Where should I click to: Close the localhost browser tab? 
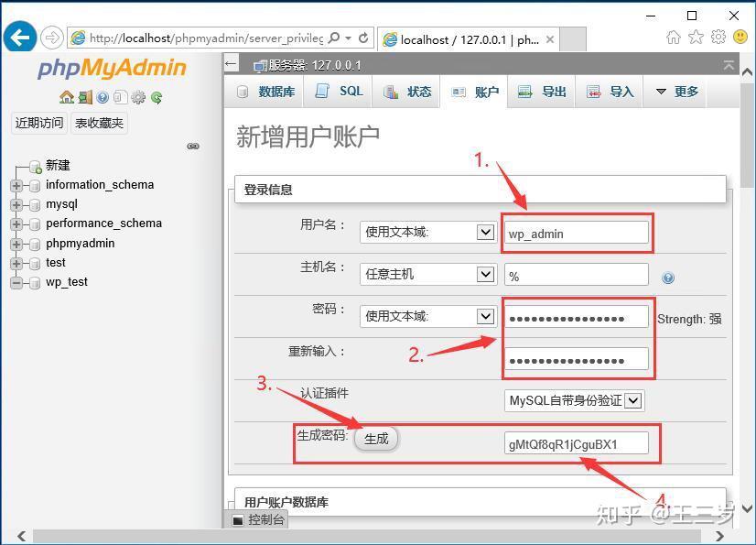tap(550, 39)
